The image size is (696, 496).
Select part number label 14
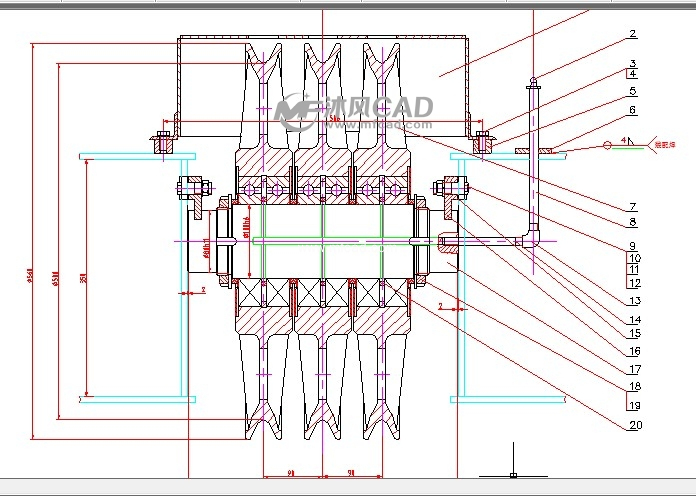632,320
